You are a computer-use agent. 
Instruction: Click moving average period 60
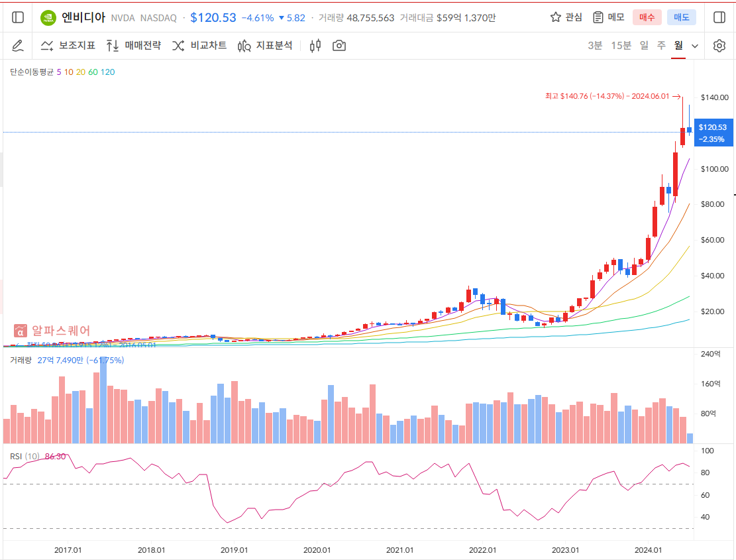pos(93,72)
